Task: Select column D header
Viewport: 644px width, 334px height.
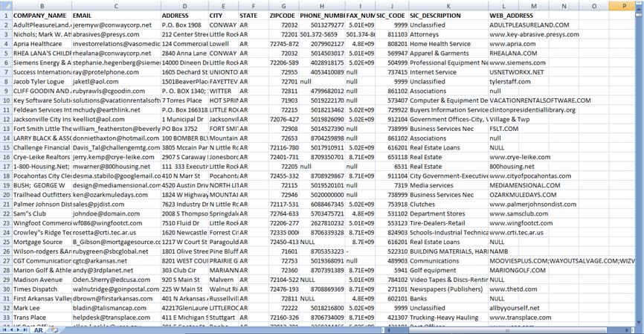Action: [184, 6]
